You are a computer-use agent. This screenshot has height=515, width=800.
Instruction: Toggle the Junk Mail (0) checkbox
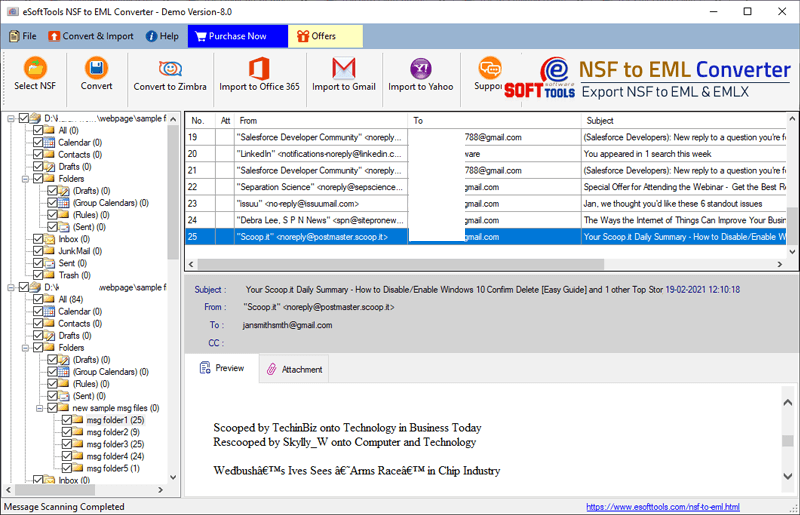point(38,251)
